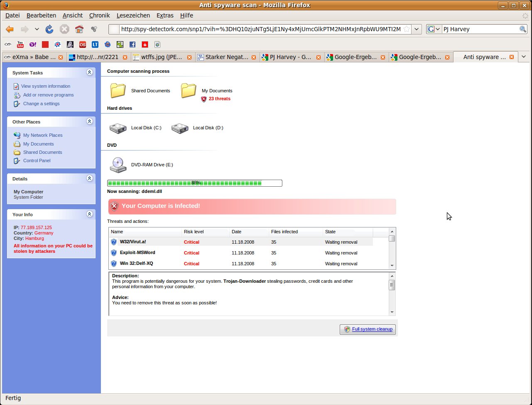Open the Chronik menu
Image resolution: width=532 pixels, height=405 pixels.
coord(99,15)
